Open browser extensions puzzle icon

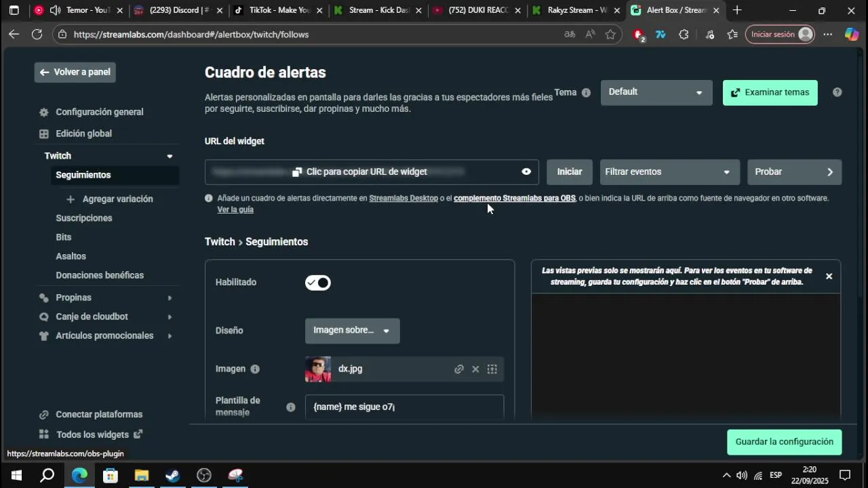coord(684,35)
